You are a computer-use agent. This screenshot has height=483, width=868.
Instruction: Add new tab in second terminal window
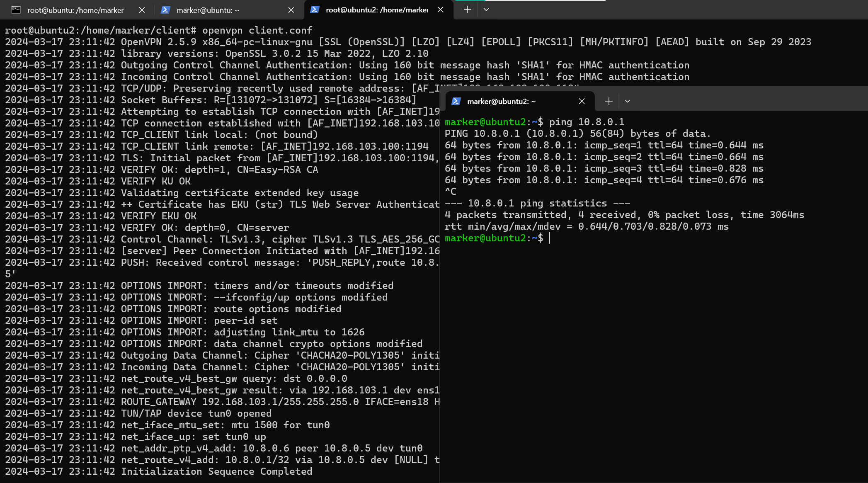[609, 101]
